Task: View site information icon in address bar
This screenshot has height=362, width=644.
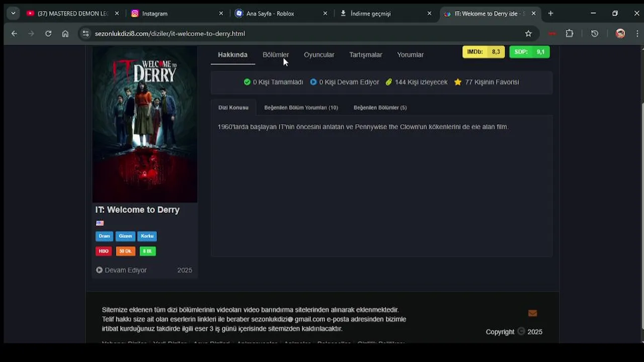Action: [x=86, y=34]
